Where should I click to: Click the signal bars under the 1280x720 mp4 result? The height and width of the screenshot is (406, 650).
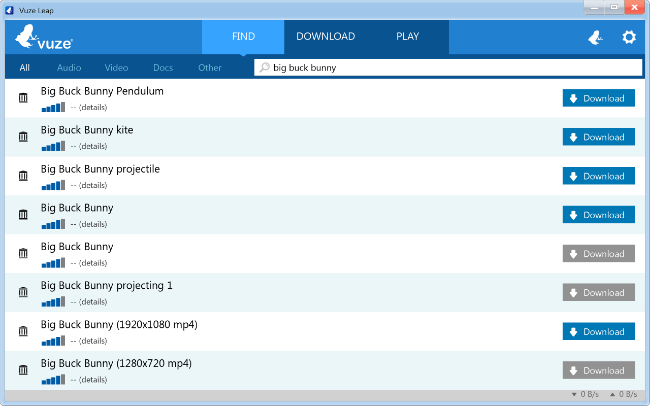[53, 380]
